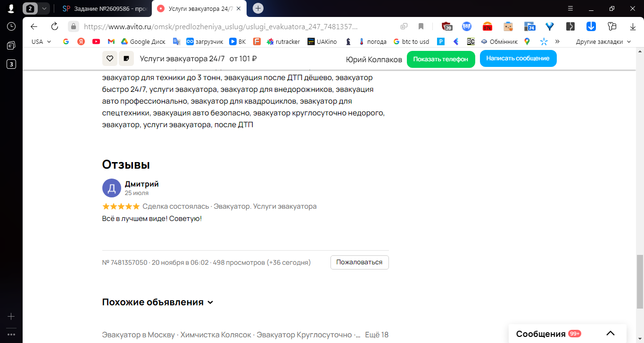Open seller Юрий Колпаков's profile
644x343 pixels.
coord(374,59)
